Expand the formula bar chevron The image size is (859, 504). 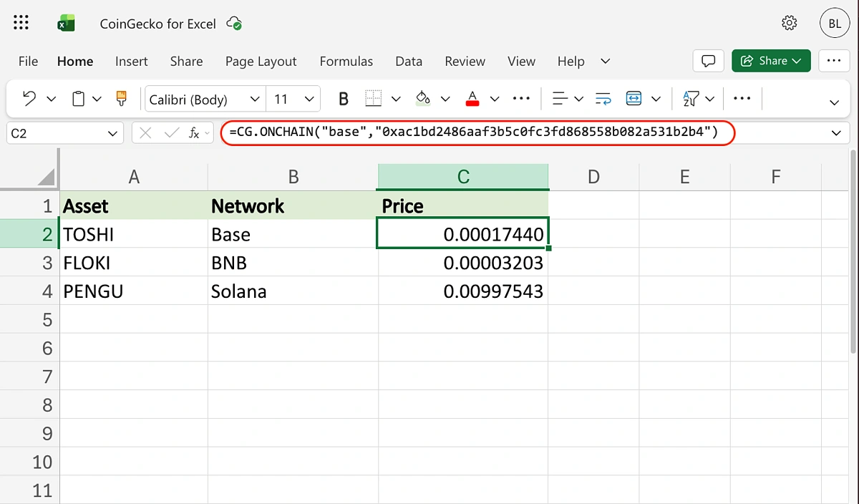click(836, 133)
